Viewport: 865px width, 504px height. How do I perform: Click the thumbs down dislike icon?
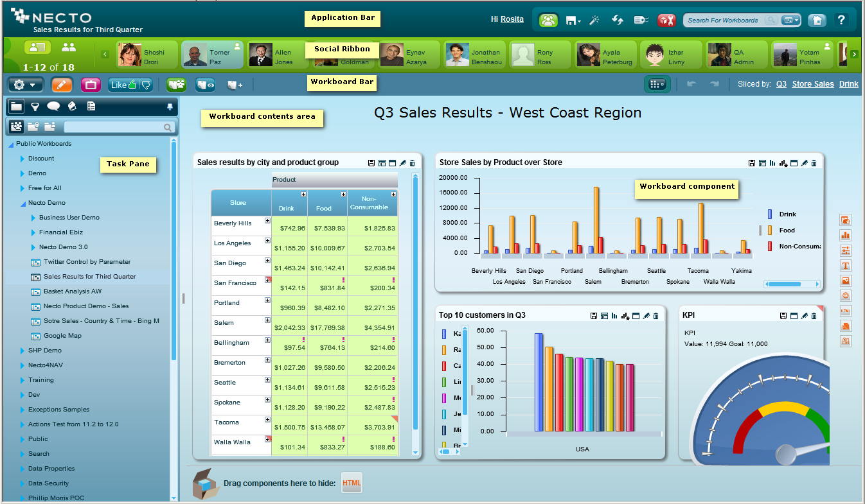146,84
